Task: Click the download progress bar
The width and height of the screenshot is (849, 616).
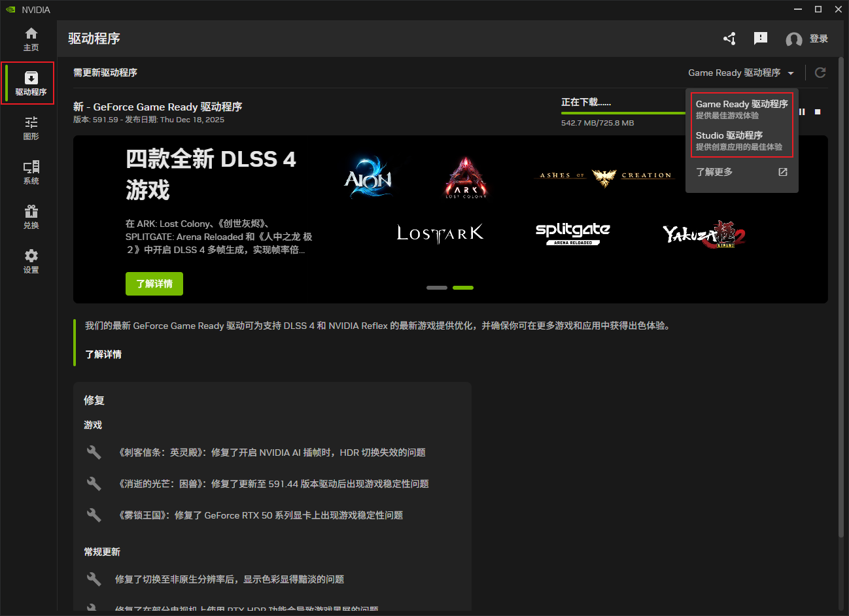Action: tap(623, 113)
